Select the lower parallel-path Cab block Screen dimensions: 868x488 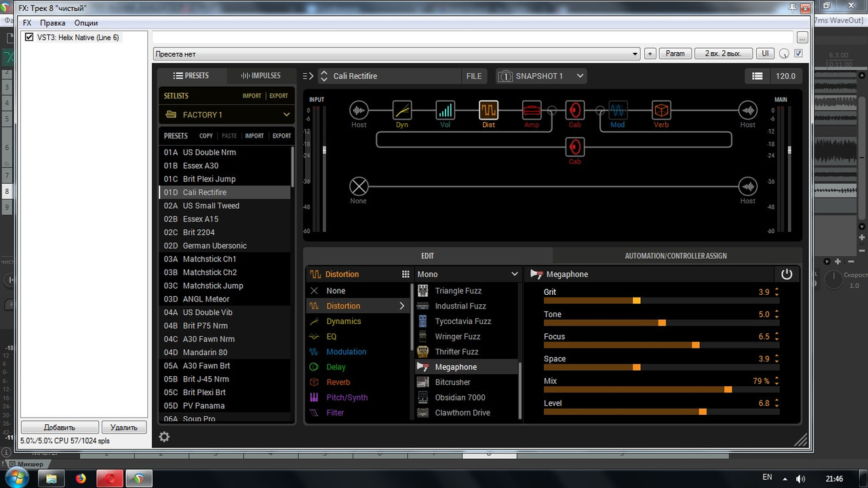pyautogui.click(x=575, y=147)
